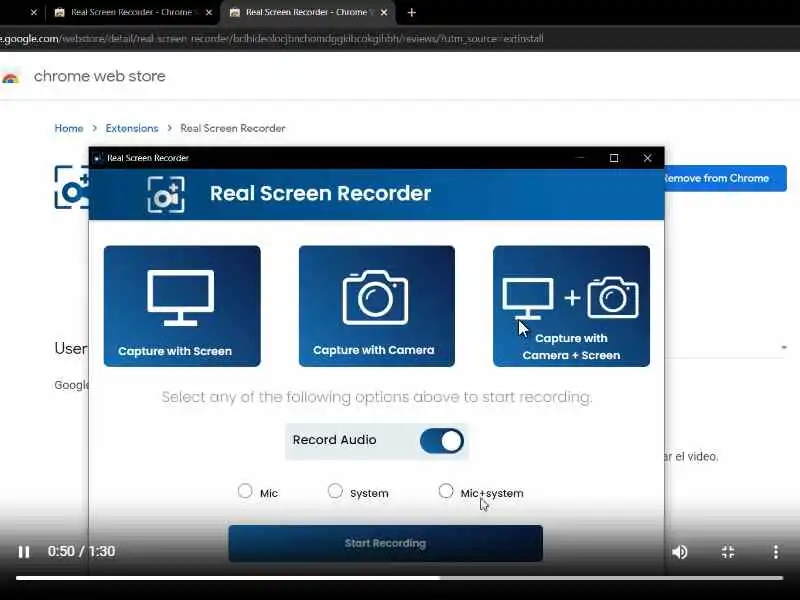
Task: Click the extension icon on store page
Action: [x=71, y=187]
